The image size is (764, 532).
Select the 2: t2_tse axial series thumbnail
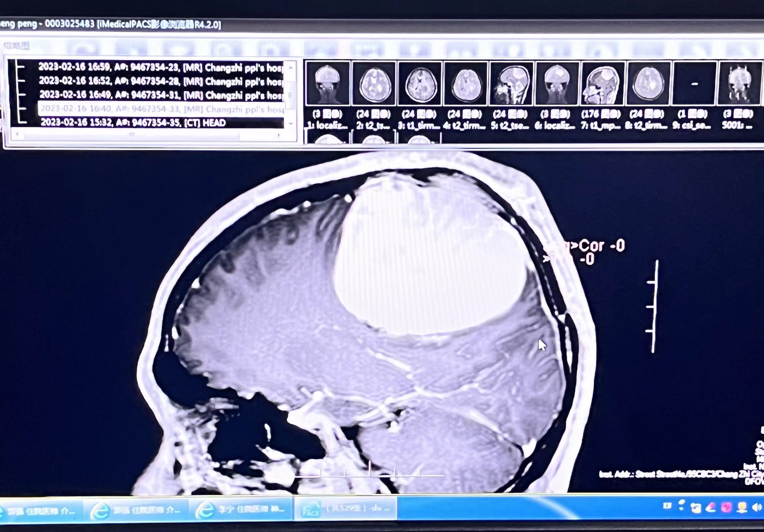point(374,83)
